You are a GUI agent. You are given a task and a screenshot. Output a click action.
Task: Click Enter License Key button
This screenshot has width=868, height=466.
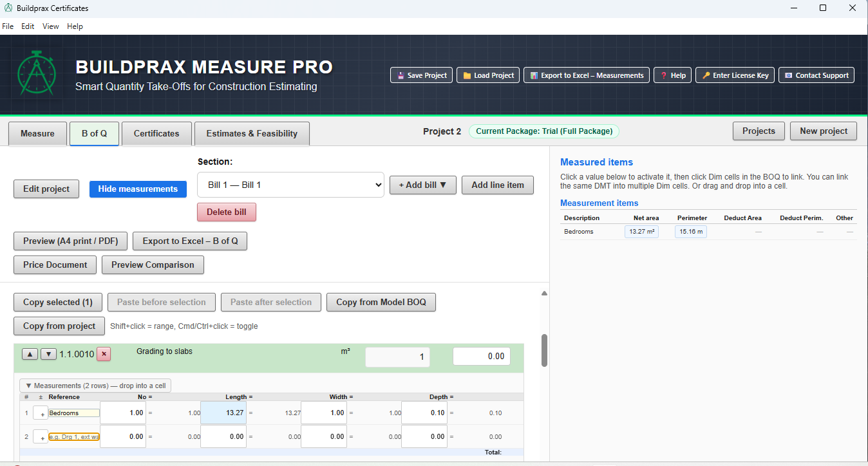coord(734,75)
